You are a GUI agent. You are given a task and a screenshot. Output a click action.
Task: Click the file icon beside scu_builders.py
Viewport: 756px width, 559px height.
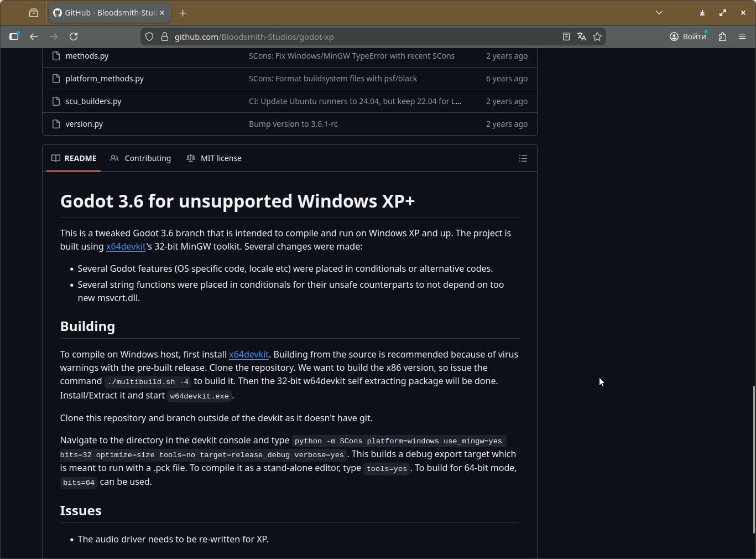pyautogui.click(x=55, y=101)
